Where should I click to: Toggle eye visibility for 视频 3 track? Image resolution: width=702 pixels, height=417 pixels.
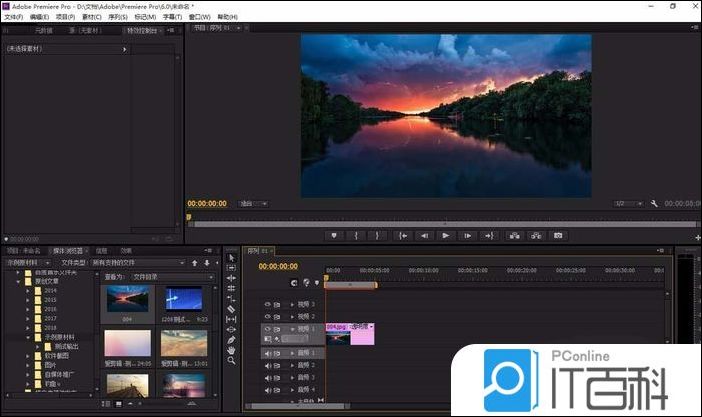[267, 304]
